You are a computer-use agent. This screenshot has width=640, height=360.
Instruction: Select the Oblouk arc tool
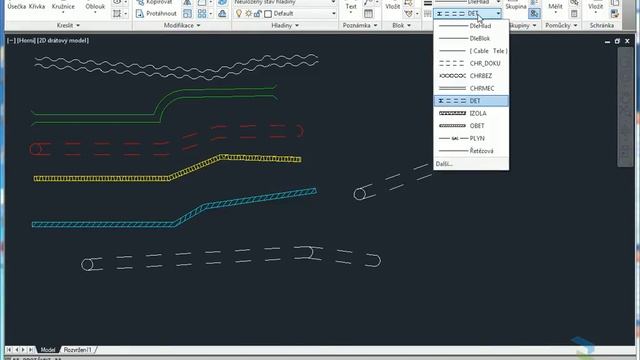[x=95, y=6]
